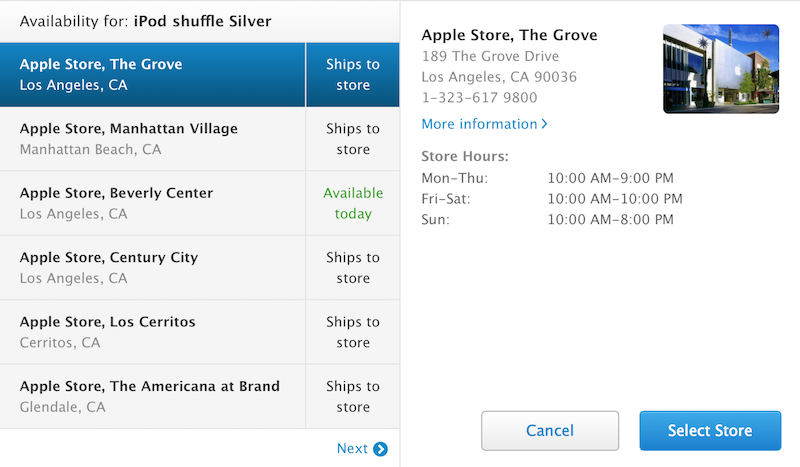Click the 189 The Grove Drive address
This screenshot has height=467, width=800.
point(490,56)
